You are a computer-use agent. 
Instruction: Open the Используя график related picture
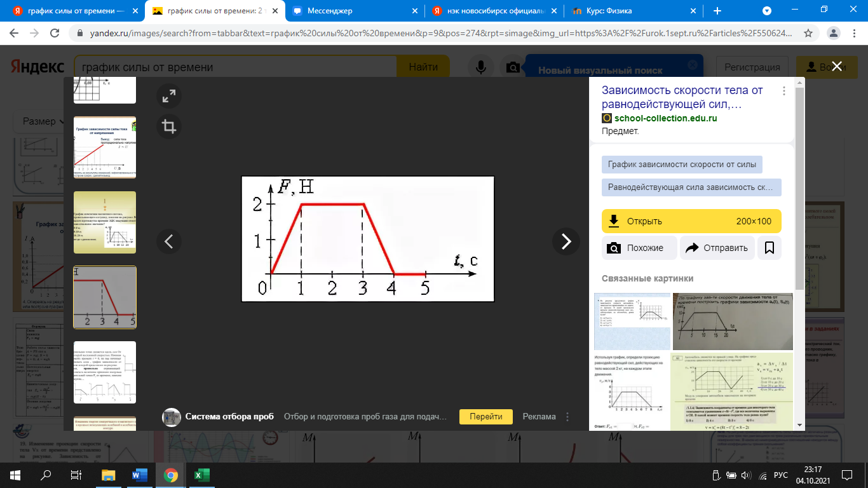(632, 391)
